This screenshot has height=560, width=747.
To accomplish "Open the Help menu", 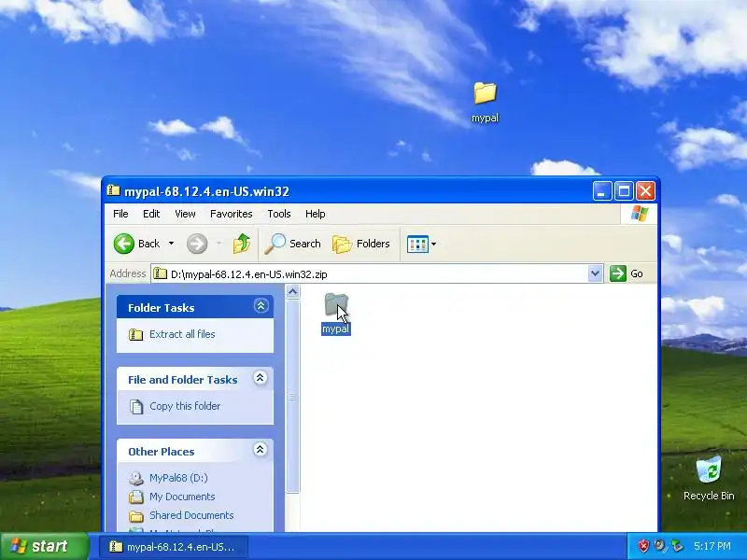I will pyautogui.click(x=315, y=214).
